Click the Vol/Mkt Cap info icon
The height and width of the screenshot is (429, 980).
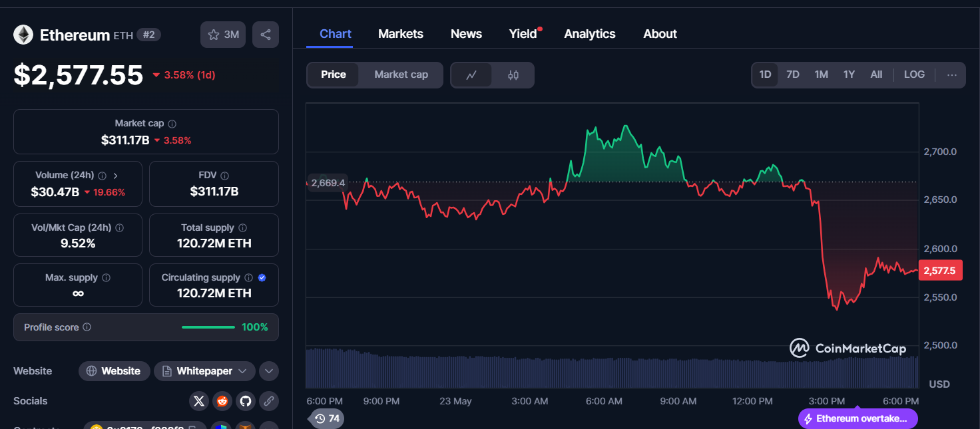click(x=119, y=227)
